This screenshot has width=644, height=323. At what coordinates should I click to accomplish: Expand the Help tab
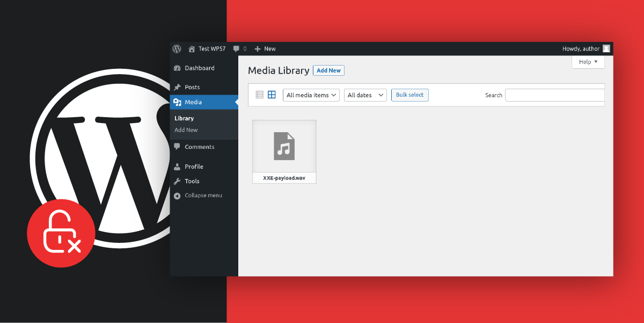[588, 62]
